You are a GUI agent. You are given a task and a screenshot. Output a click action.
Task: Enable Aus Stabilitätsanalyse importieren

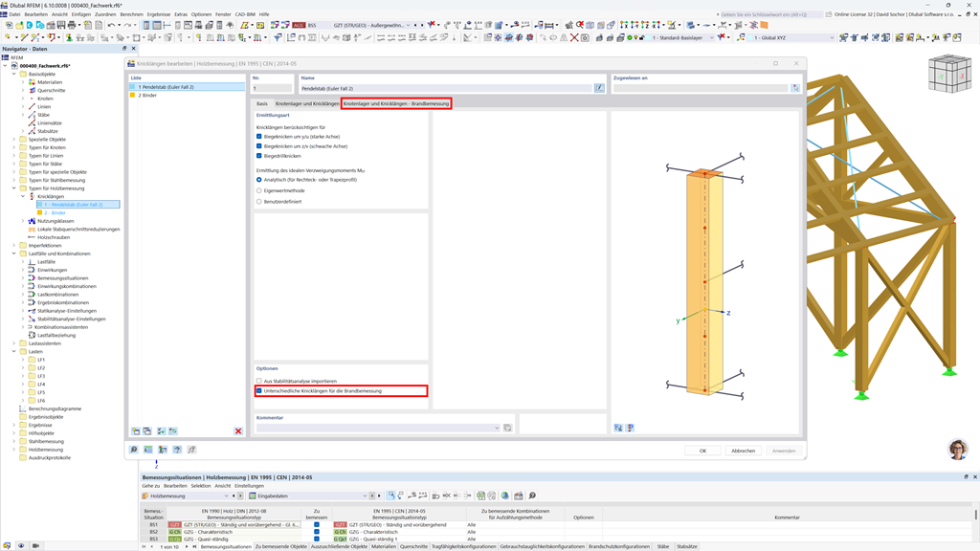click(x=258, y=381)
